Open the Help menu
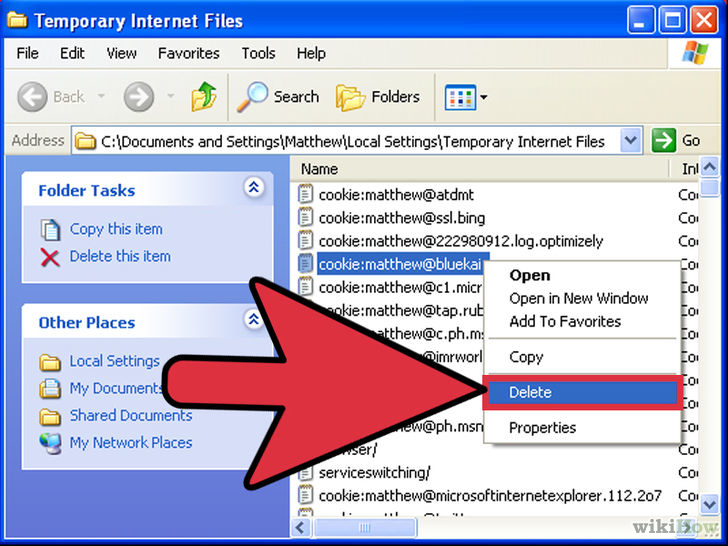 pyautogui.click(x=311, y=53)
